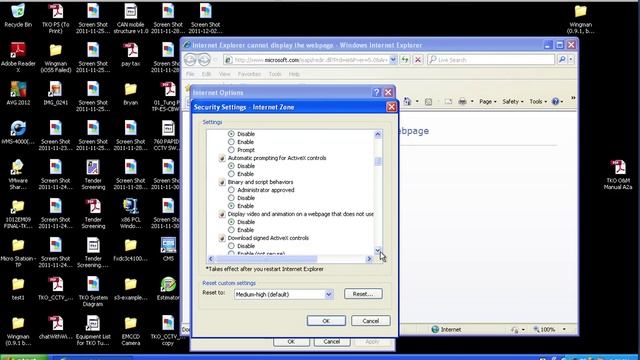Open the IE address bar history dropdown

(393, 60)
